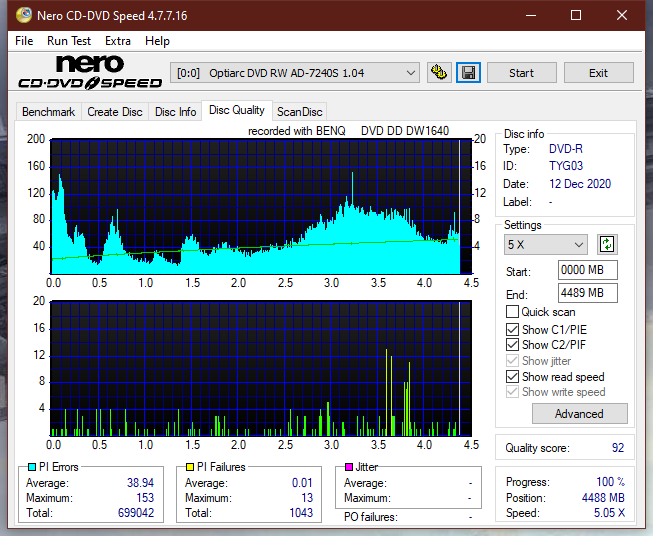Click the speed value 5.05 X
The width and height of the screenshot is (653, 536).
point(609,513)
